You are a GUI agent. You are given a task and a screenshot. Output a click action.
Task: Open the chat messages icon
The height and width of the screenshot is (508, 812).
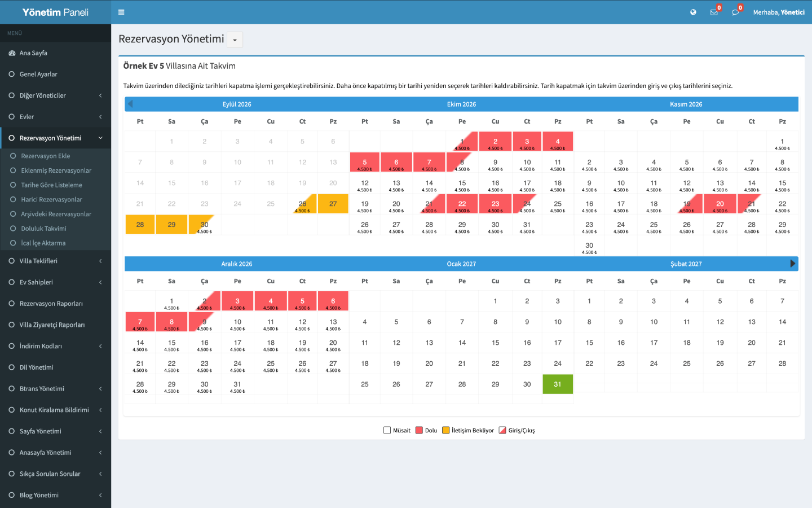(x=735, y=12)
